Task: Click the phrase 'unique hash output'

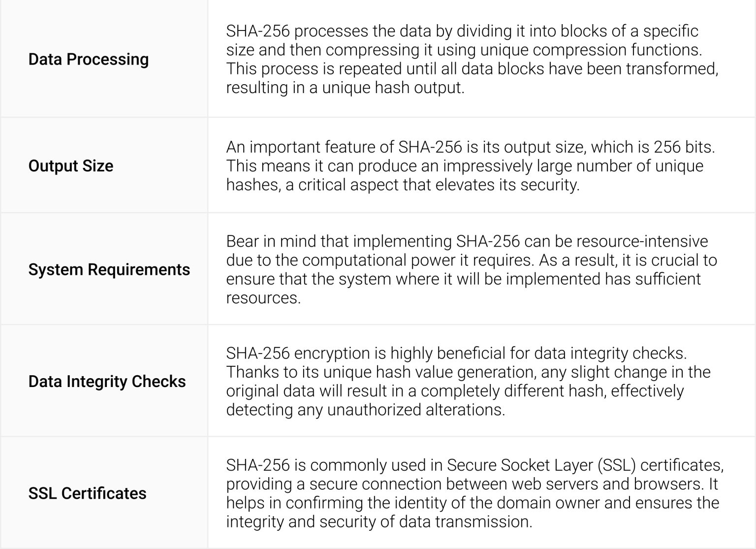Action: pos(393,88)
